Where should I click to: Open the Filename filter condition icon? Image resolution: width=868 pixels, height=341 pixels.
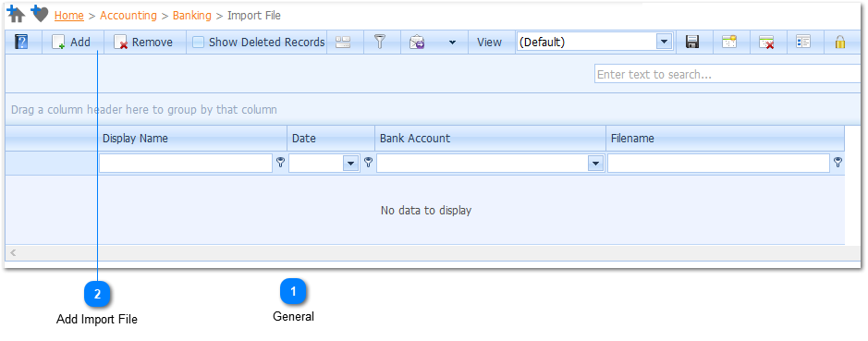click(838, 163)
